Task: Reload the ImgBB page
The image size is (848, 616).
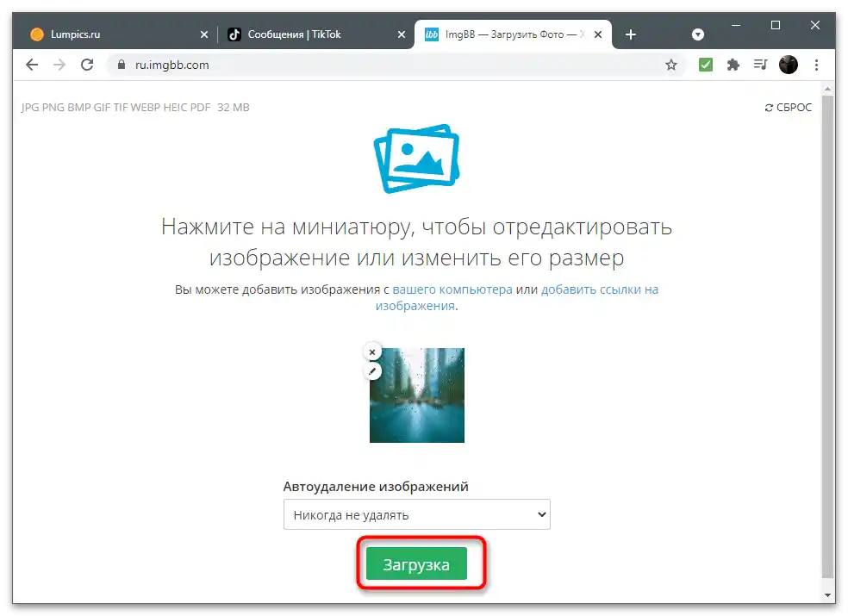Action: pos(87,65)
